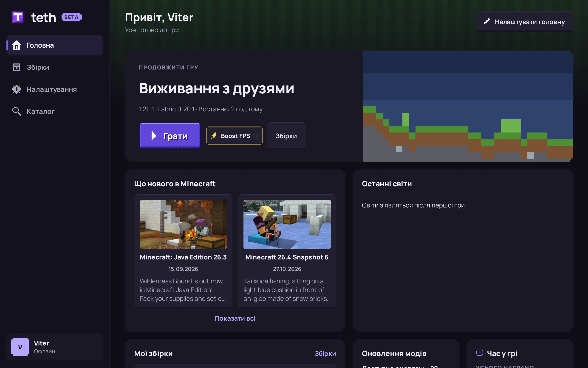
Task: Click the play triangle icon on Грати
Action: 154,136
